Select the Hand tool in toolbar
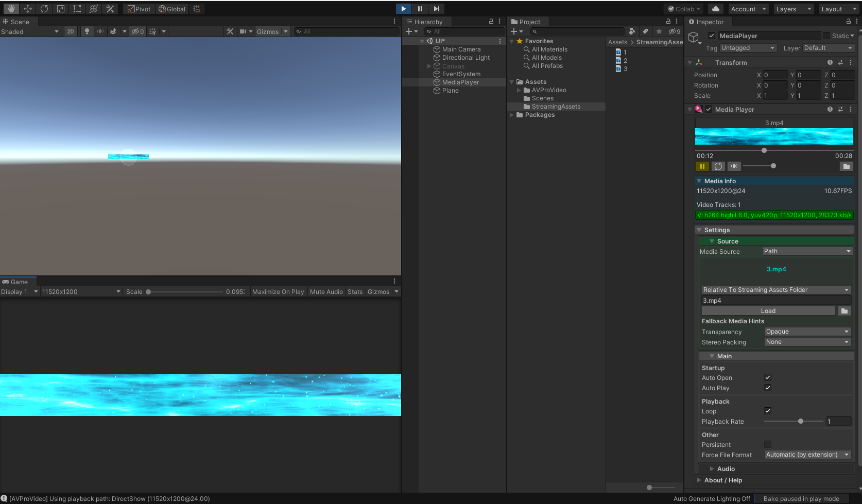 point(11,8)
